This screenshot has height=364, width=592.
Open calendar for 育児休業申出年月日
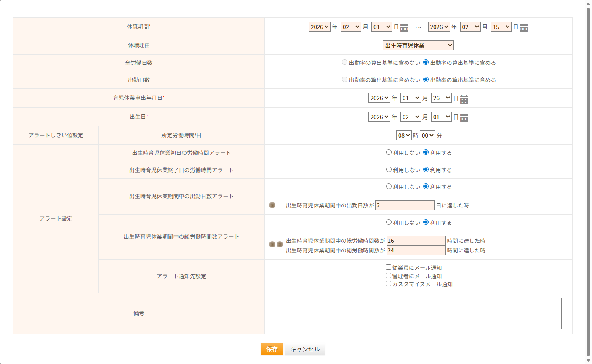pyautogui.click(x=464, y=99)
